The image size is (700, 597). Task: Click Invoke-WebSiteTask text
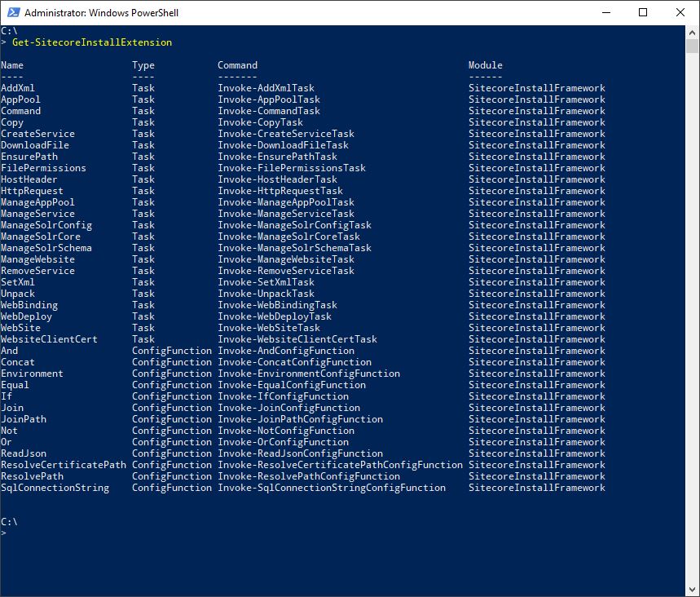[x=269, y=328]
